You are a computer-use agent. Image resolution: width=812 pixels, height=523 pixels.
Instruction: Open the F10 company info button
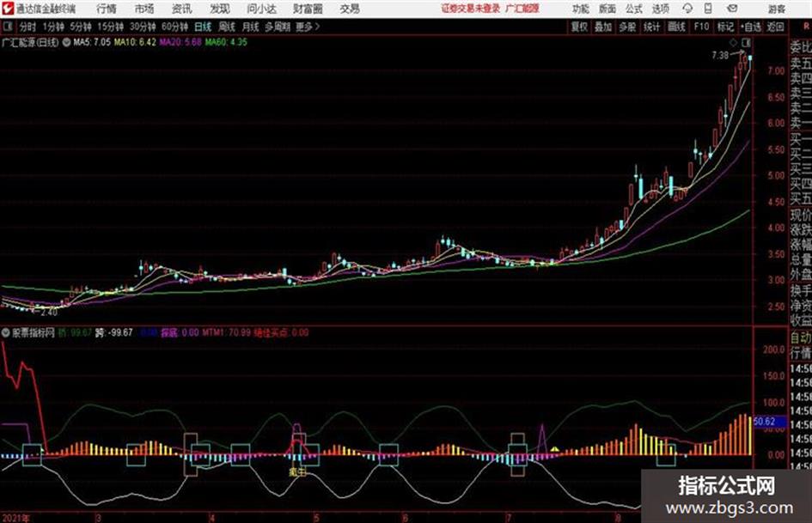click(x=701, y=27)
